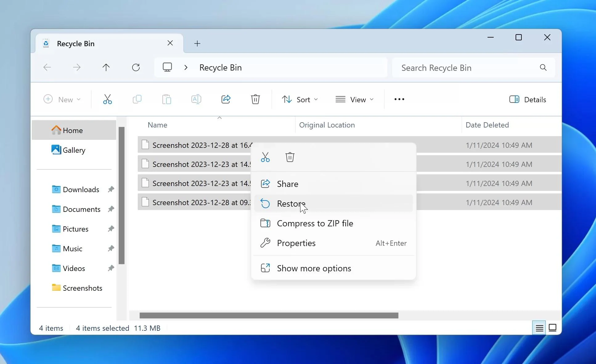Click the New item dropdown arrow

point(79,99)
